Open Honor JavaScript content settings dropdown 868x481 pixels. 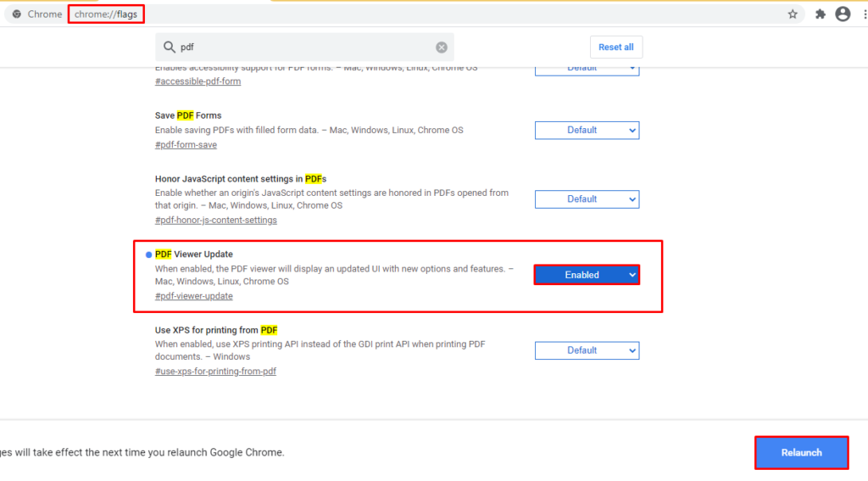[587, 199]
